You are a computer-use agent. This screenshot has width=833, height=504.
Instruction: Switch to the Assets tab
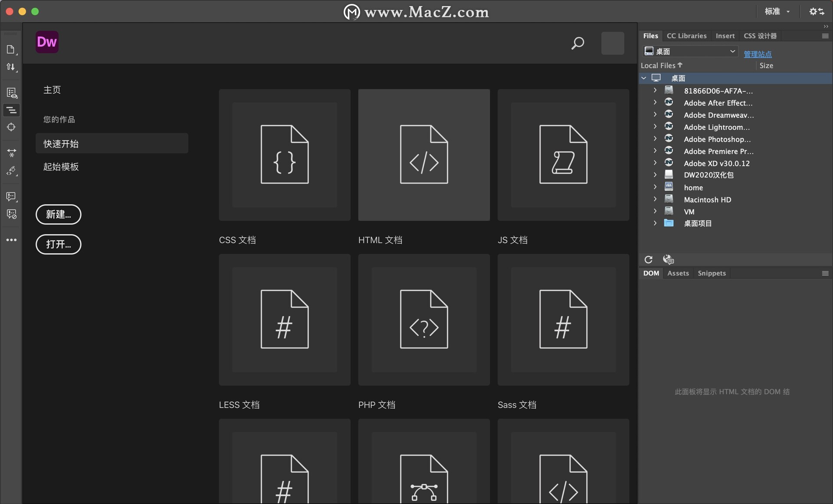coord(678,273)
